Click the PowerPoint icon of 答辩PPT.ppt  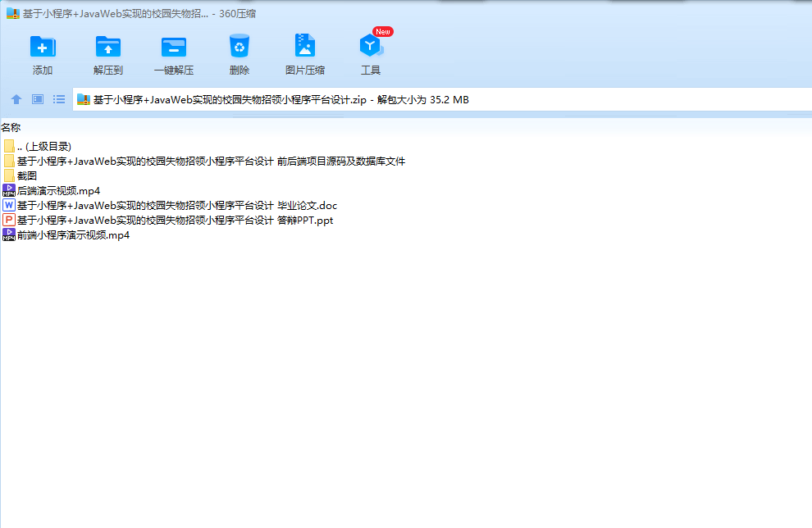(9, 220)
